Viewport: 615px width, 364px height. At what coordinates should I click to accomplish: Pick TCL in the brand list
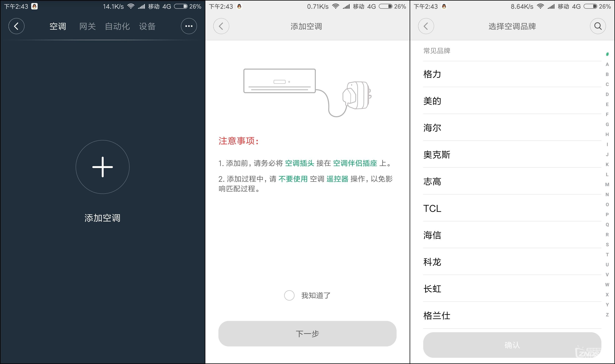click(433, 208)
